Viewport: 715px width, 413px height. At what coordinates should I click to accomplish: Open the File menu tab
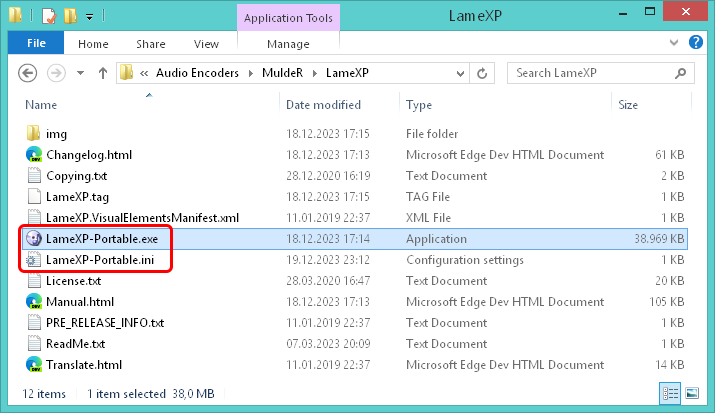click(x=36, y=43)
